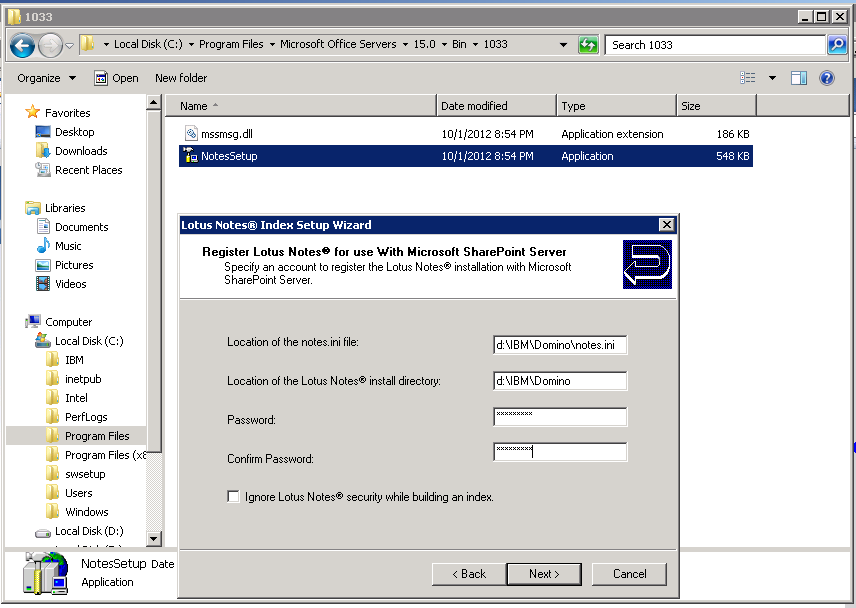Viewport: 856px width, 608px height.
Task: Click the Forward navigation arrow in Explorer
Action: [x=50, y=45]
